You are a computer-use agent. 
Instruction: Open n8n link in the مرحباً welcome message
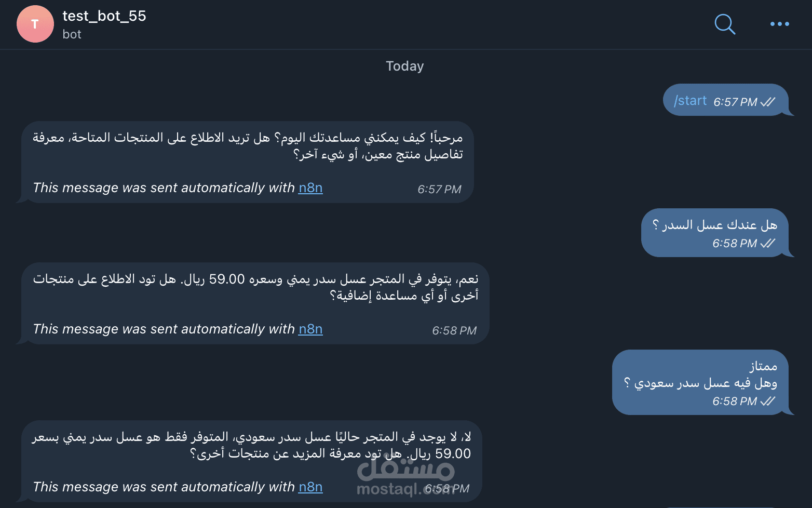click(310, 188)
